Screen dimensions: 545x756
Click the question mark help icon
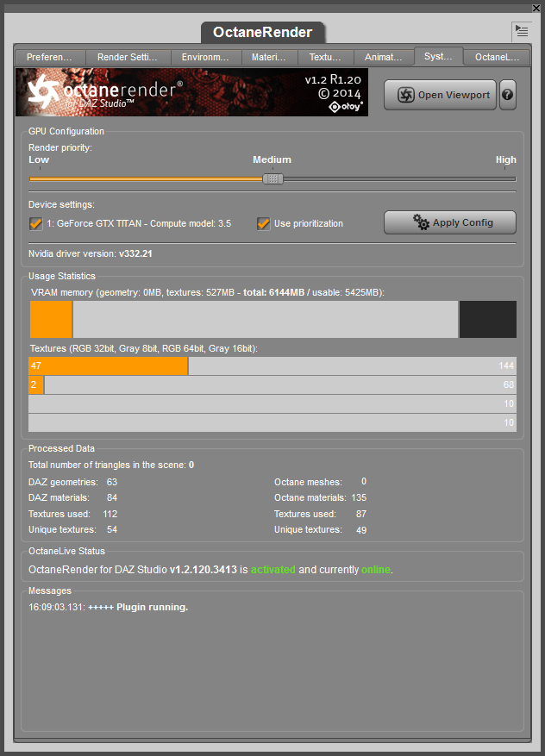pyautogui.click(x=507, y=95)
